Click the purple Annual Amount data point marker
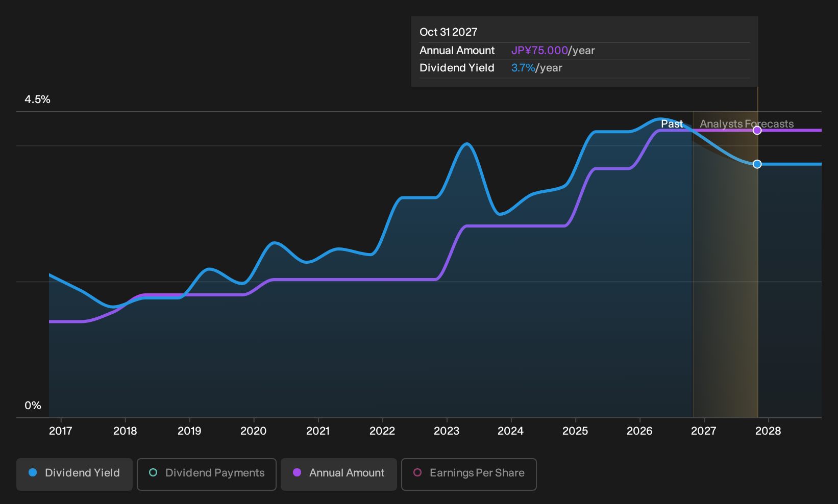Screen dimensions: 838x504 coord(757,131)
